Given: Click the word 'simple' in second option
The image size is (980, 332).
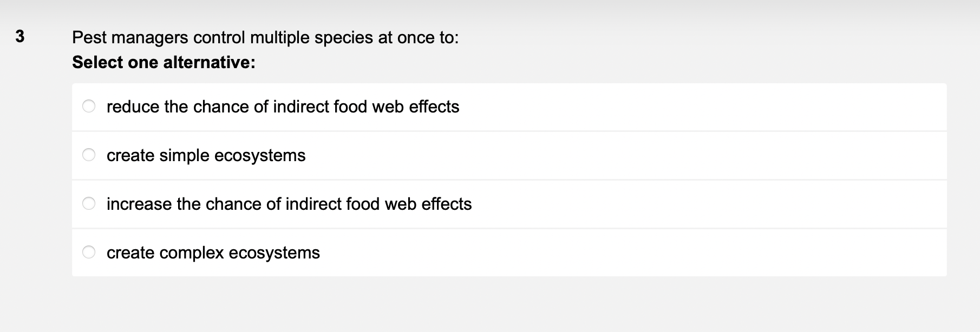Looking at the screenshot, I should (x=184, y=155).
